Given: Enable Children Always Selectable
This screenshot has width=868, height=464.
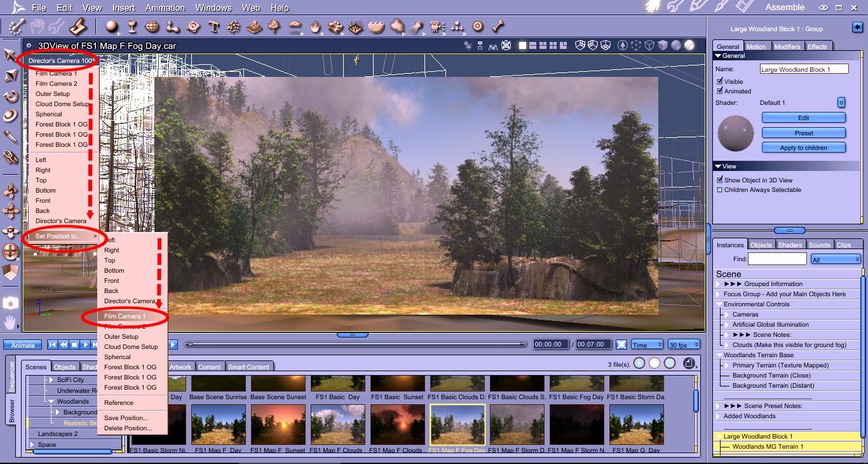Looking at the screenshot, I should 719,189.
